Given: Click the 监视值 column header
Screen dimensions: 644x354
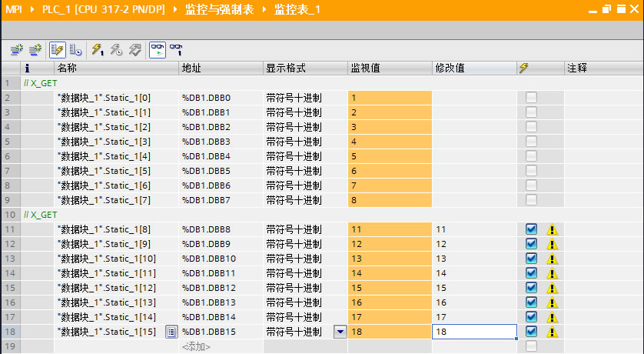Looking at the screenshot, I should [x=366, y=68].
